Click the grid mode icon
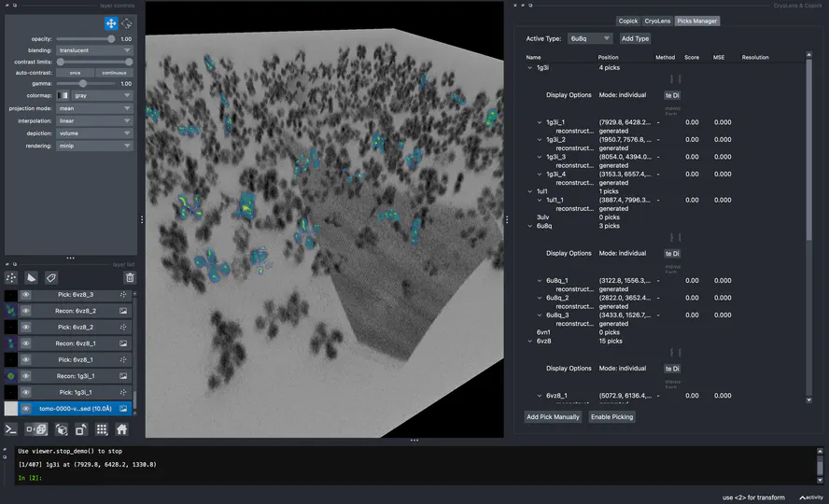The image size is (829, 504). coord(102,429)
